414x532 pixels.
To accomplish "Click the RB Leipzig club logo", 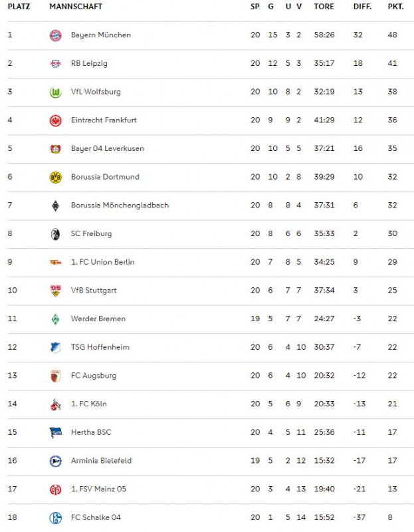I will tap(56, 64).
